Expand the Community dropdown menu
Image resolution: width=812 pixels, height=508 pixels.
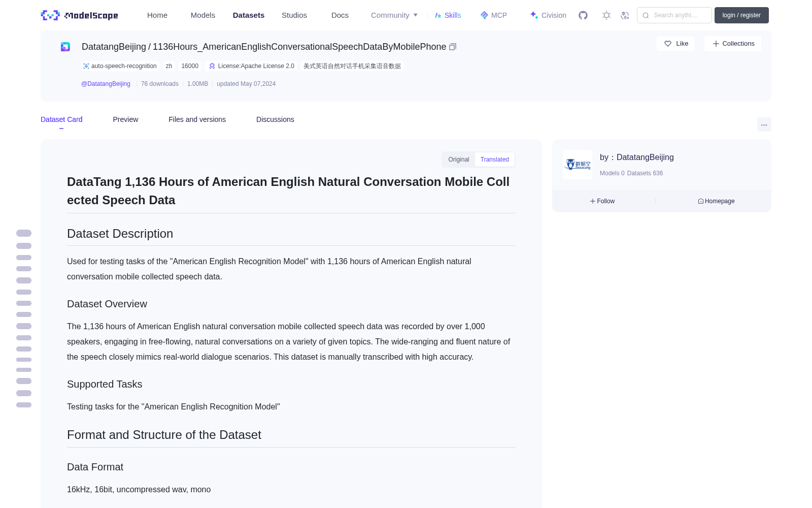394,15
